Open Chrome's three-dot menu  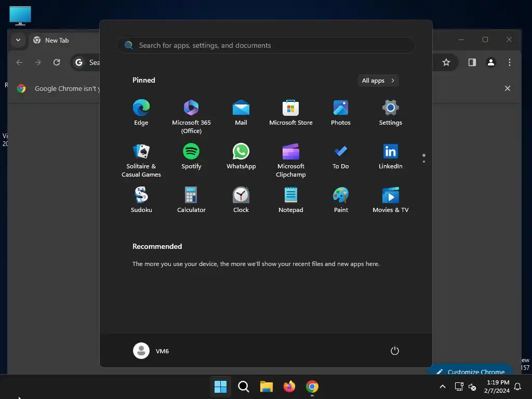point(509,62)
